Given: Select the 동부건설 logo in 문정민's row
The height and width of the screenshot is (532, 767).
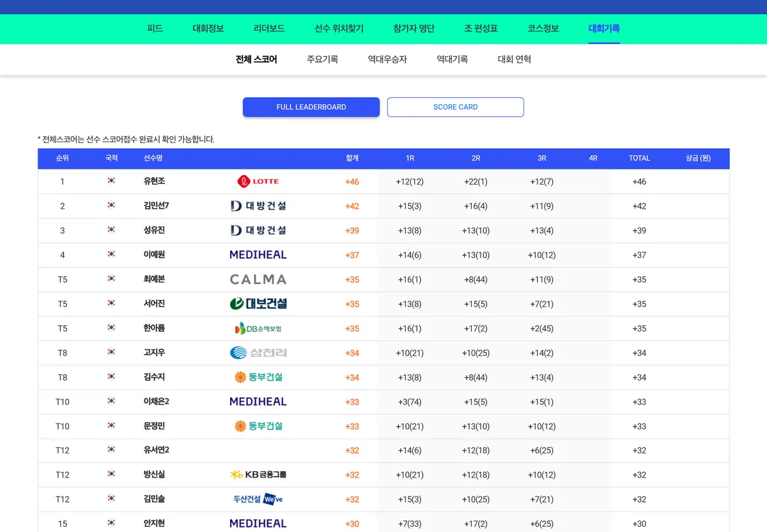Looking at the screenshot, I should [258, 426].
